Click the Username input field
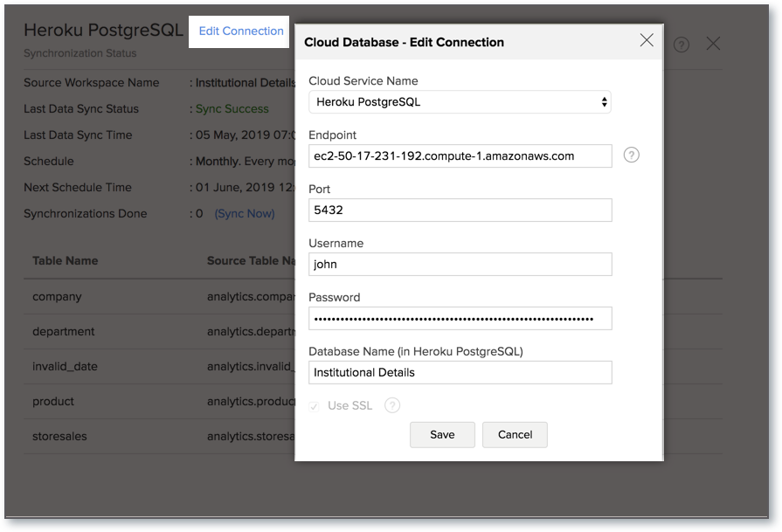The image size is (782, 532). point(460,265)
